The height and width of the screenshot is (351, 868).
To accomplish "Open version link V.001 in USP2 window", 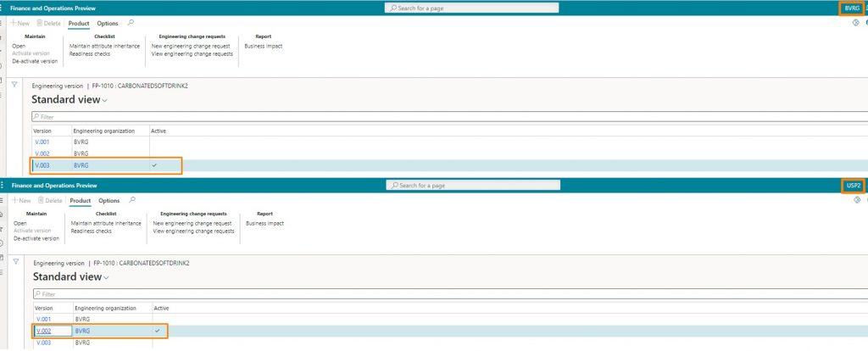I will pyautogui.click(x=44, y=319).
